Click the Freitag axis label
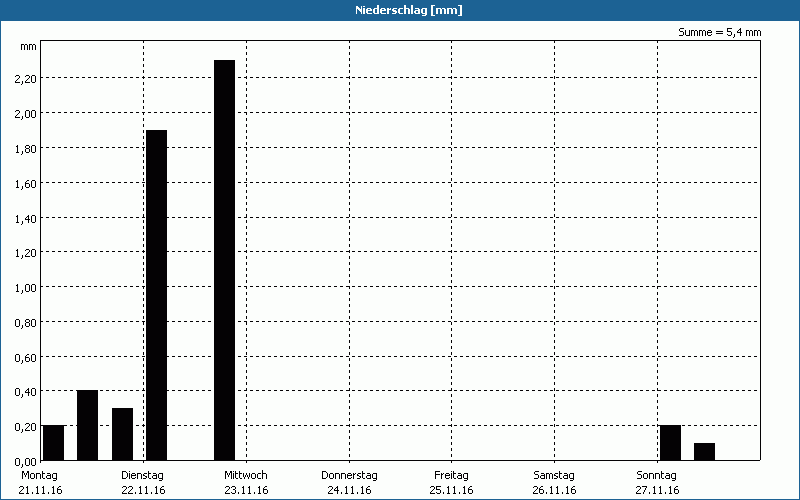800x500 pixels. coord(451,475)
